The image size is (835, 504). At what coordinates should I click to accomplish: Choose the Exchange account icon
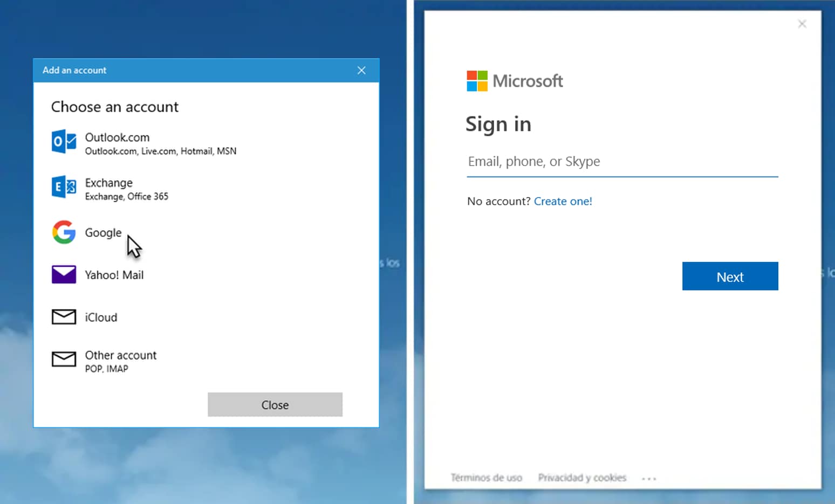64,187
